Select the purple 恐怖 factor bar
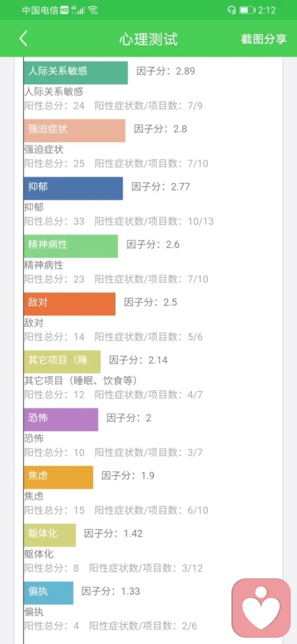 pyautogui.click(x=61, y=420)
